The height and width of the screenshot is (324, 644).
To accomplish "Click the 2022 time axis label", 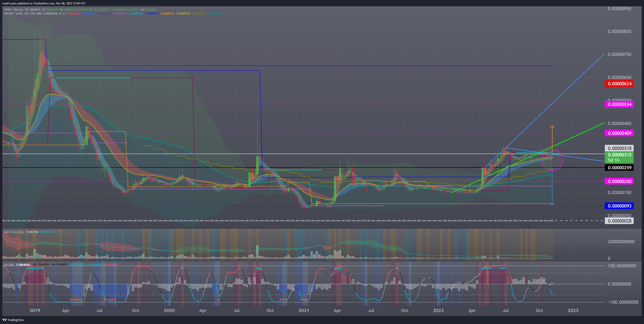I will click(x=438, y=310).
